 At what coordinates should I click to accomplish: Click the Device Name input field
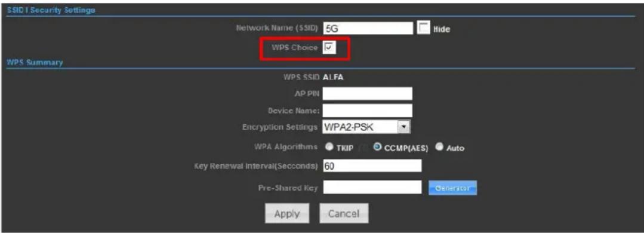tap(368, 111)
